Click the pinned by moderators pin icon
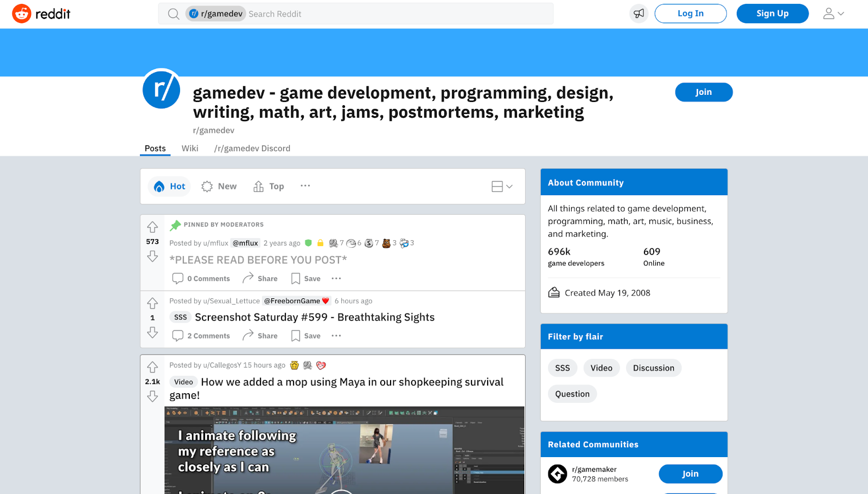This screenshot has height=494, width=868. 175,225
